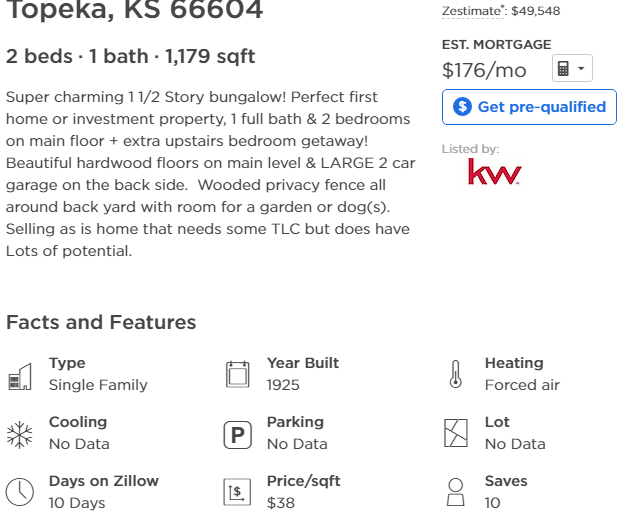
Task: Click the dollar icon in Get pre-qualified
Action: 462,107
